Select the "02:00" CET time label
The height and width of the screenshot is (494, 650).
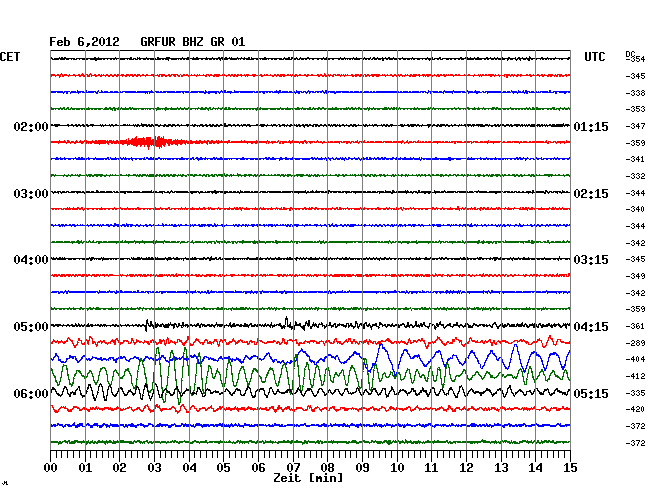[x=31, y=126]
